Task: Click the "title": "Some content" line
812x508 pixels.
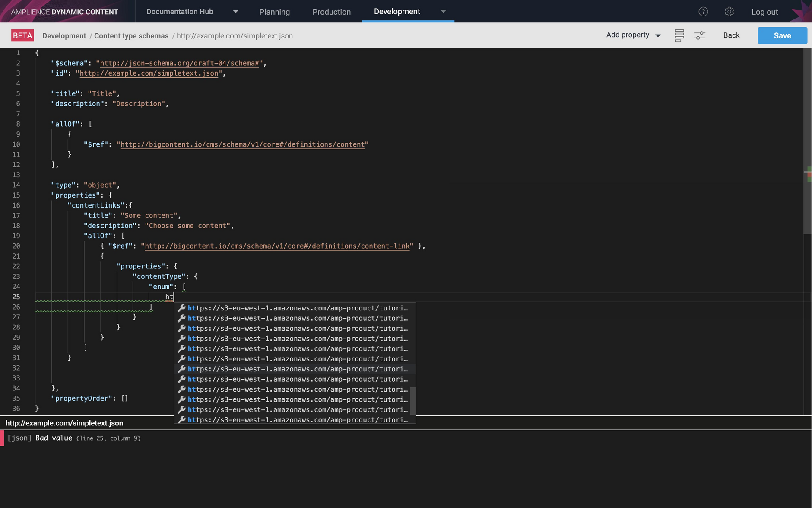Action: pyautogui.click(x=132, y=216)
